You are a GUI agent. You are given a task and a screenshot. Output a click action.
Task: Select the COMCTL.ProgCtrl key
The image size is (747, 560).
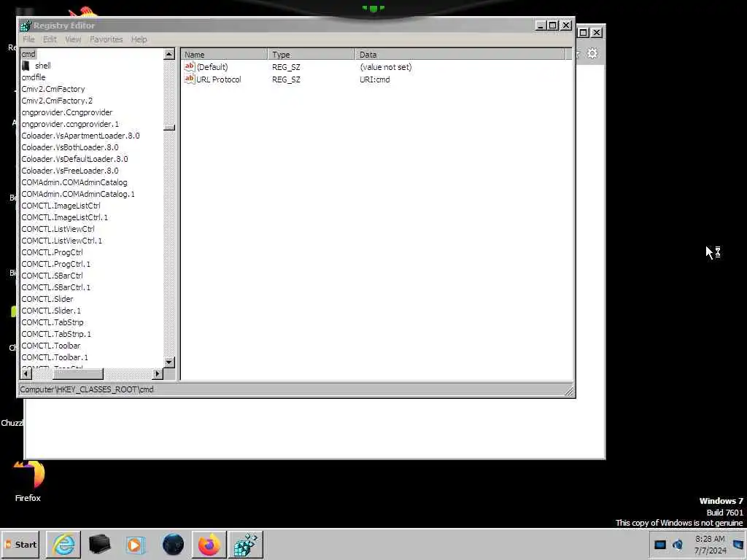tap(52, 252)
